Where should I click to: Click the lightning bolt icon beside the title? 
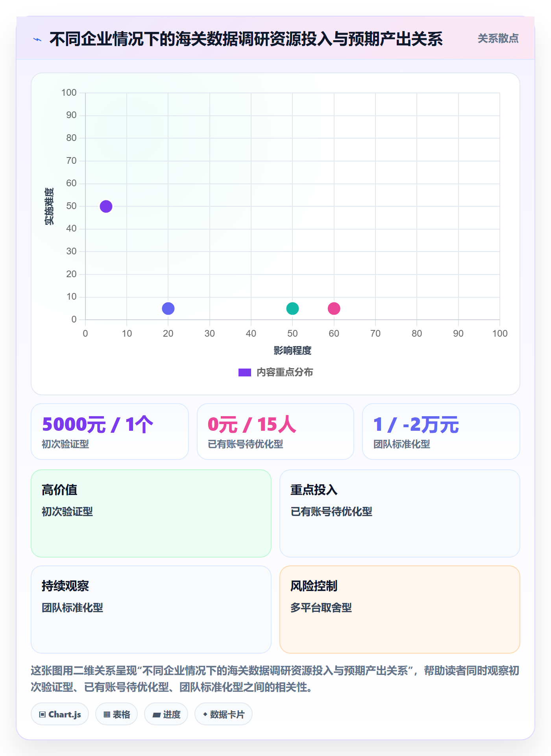37,39
